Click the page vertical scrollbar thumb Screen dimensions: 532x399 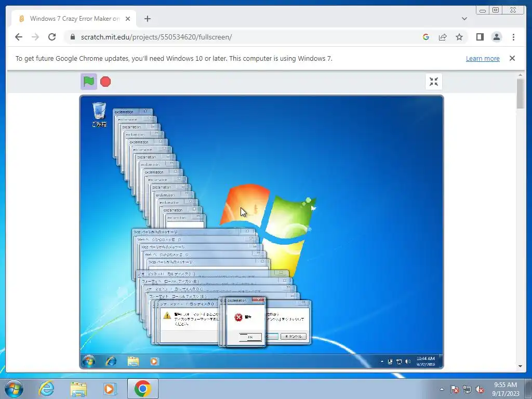pyautogui.click(x=521, y=94)
